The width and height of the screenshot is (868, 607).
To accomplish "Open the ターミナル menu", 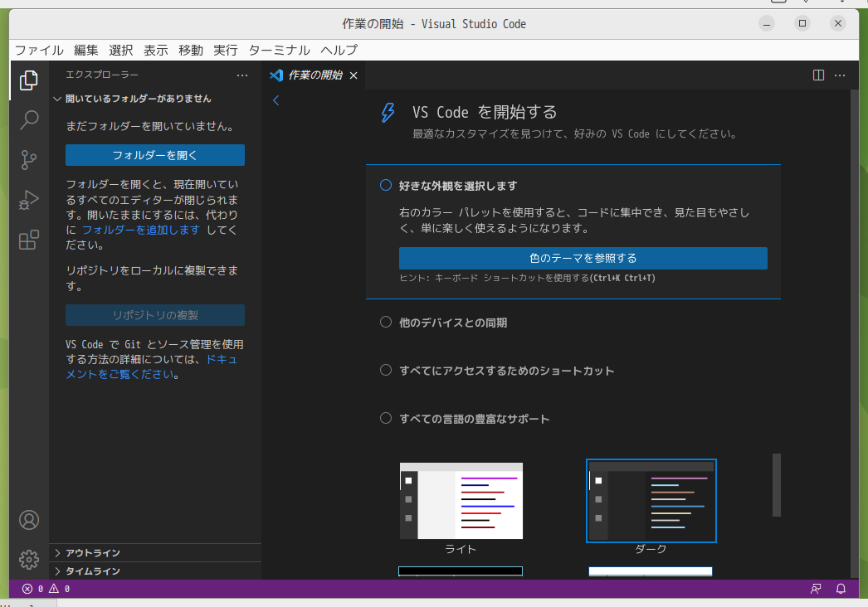I will [279, 51].
